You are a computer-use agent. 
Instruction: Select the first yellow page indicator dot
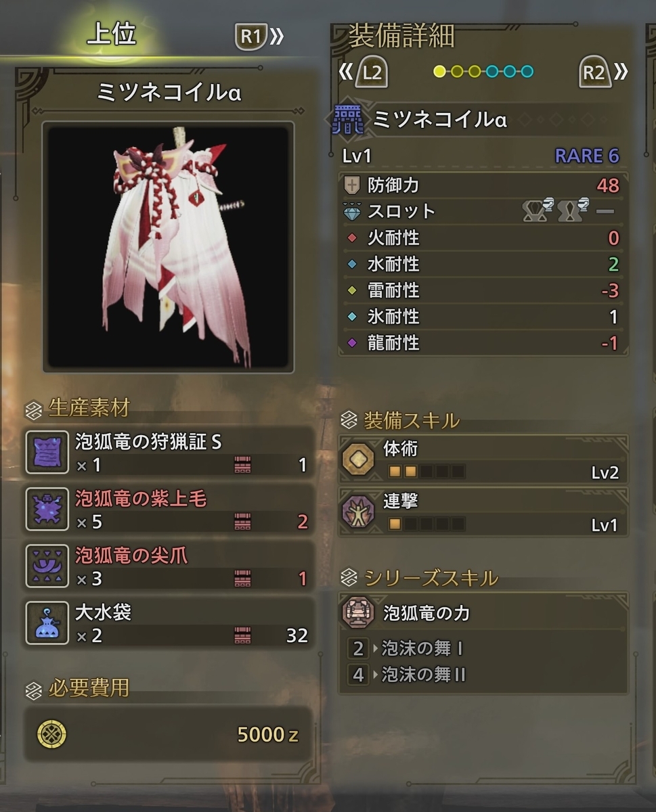[x=440, y=72]
